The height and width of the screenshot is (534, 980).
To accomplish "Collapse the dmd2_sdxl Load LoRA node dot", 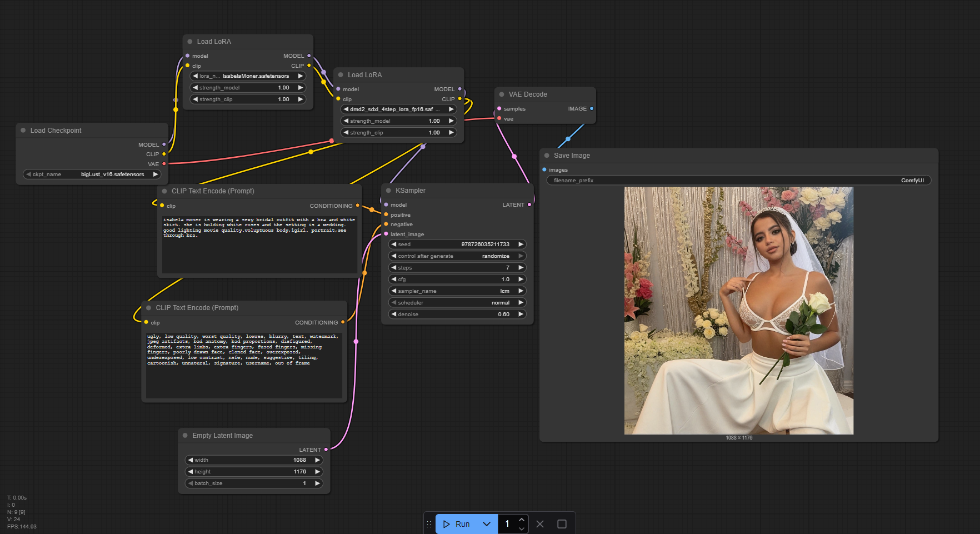I will pyautogui.click(x=341, y=75).
